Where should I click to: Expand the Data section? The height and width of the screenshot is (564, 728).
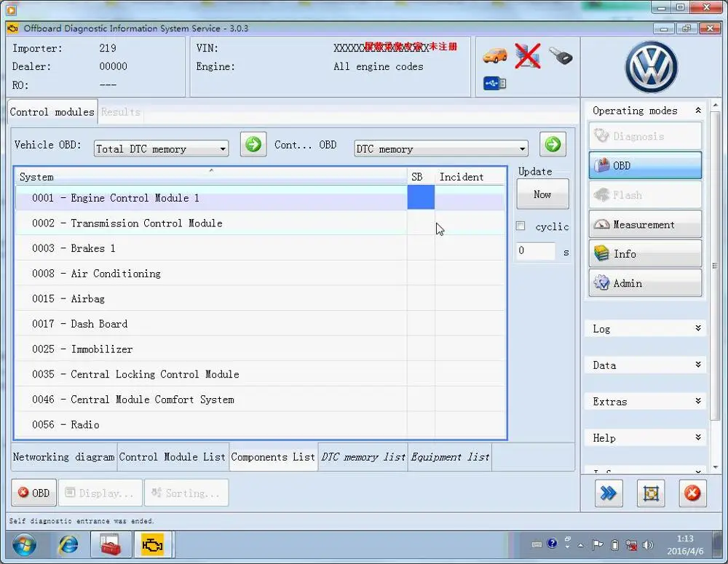(644, 365)
